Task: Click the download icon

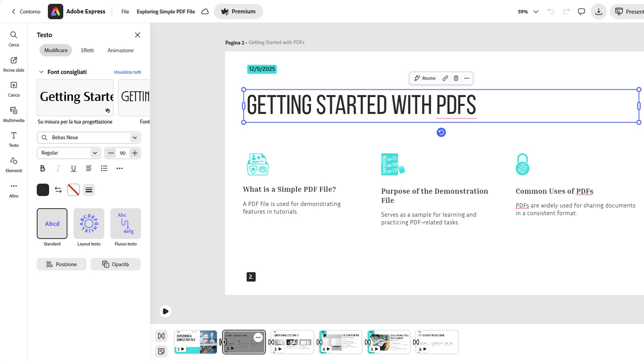Action: (x=598, y=11)
